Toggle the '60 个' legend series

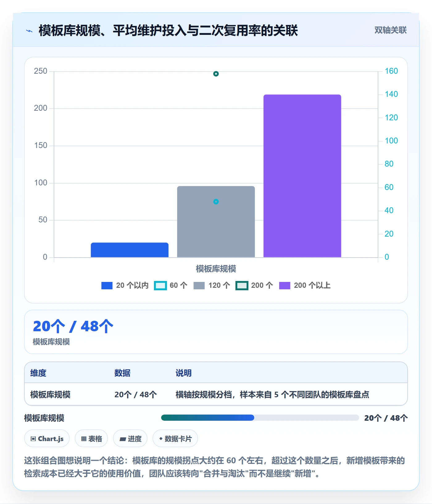tap(171, 285)
